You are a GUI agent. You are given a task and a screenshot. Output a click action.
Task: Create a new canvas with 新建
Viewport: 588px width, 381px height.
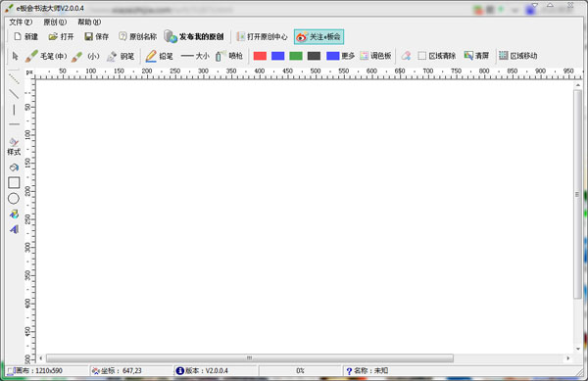[x=25, y=36]
